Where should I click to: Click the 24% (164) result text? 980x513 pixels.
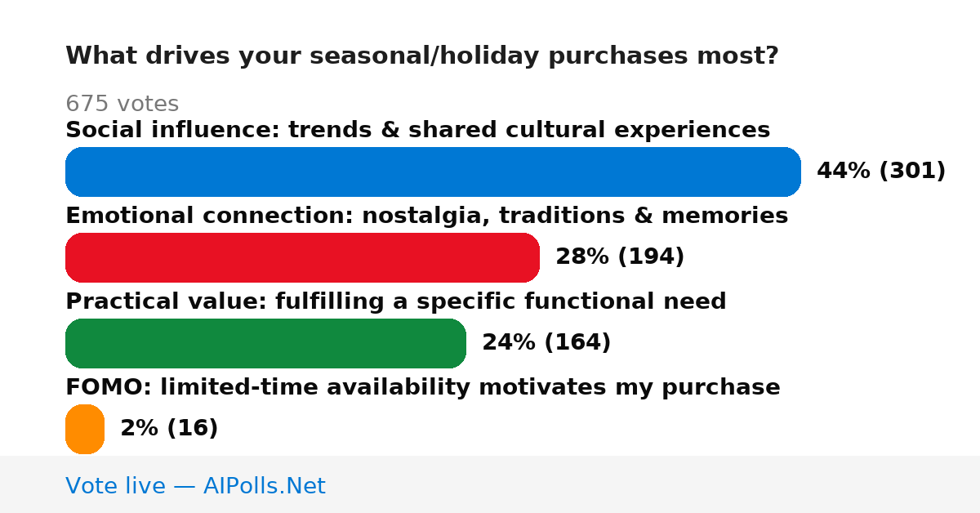[546, 343]
